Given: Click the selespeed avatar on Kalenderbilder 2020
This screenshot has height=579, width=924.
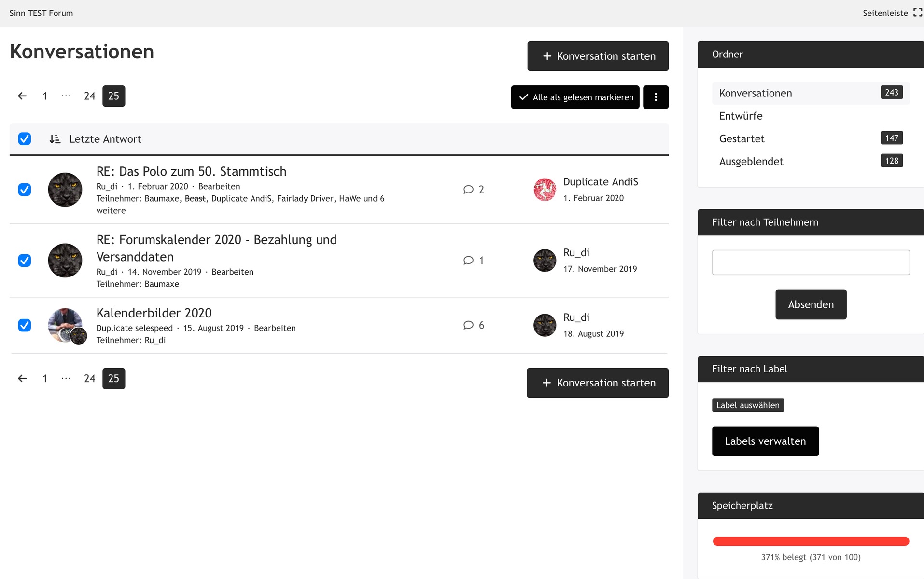Looking at the screenshot, I should click(x=63, y=323).
